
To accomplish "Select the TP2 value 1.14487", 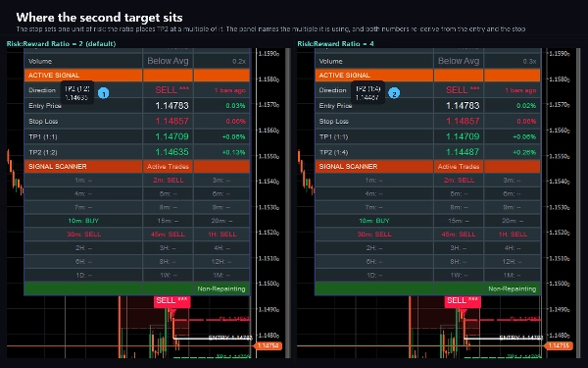I will pyautogui.click(x=463, y=152).
